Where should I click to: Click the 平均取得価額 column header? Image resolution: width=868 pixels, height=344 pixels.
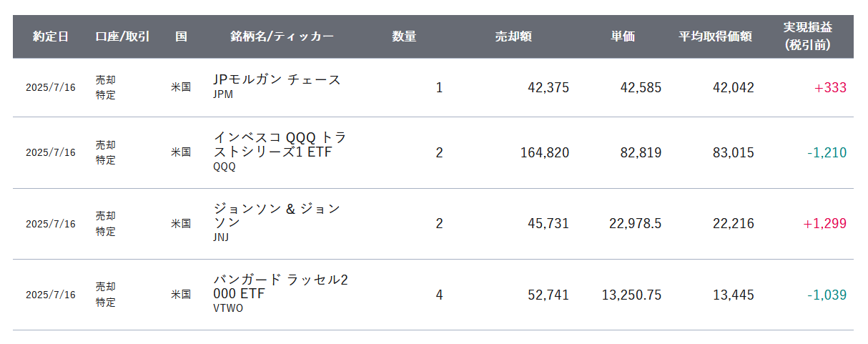click(715, 36)
